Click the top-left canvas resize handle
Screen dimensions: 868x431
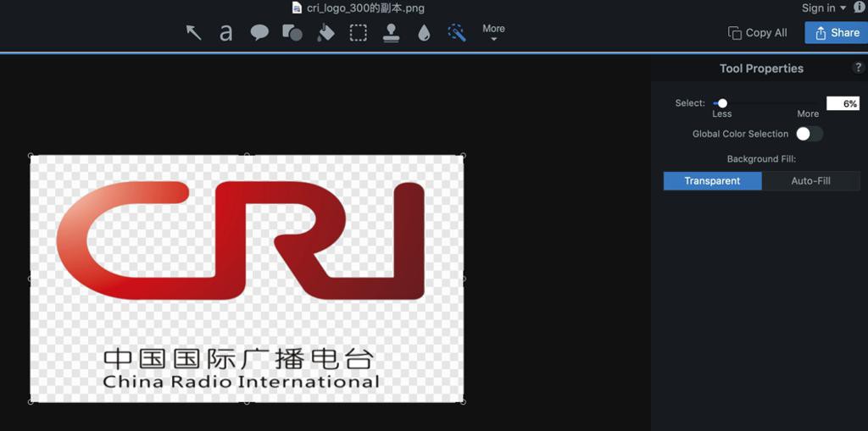pyautogui.click(x=31, y=156)
